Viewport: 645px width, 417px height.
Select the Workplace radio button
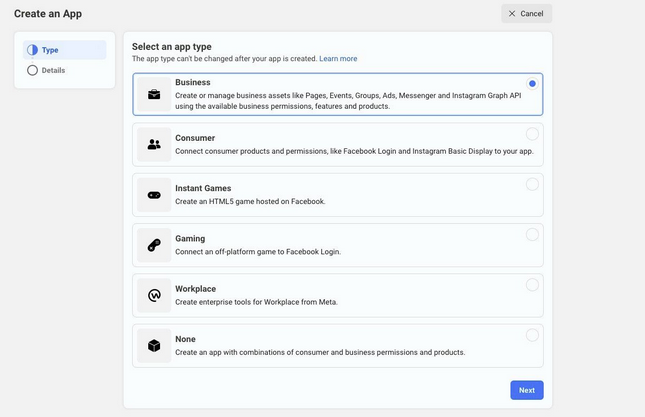(532, 285)
